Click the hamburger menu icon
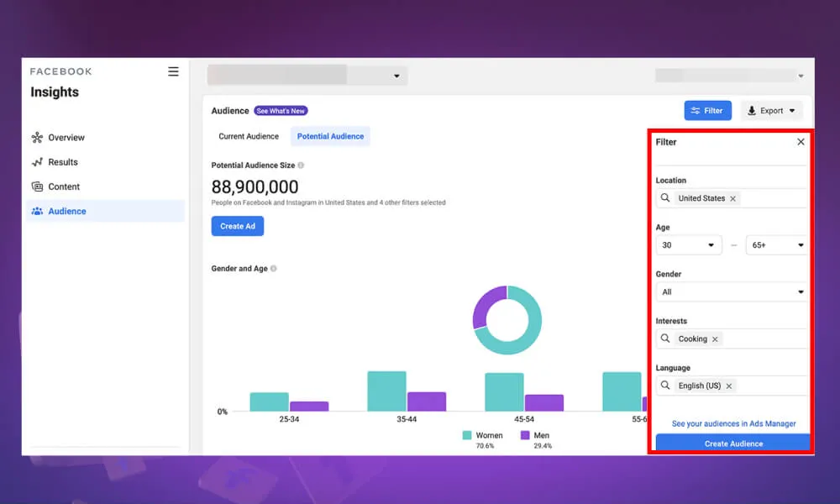Viewport: 840px width, 504px height. click(173, 71)
